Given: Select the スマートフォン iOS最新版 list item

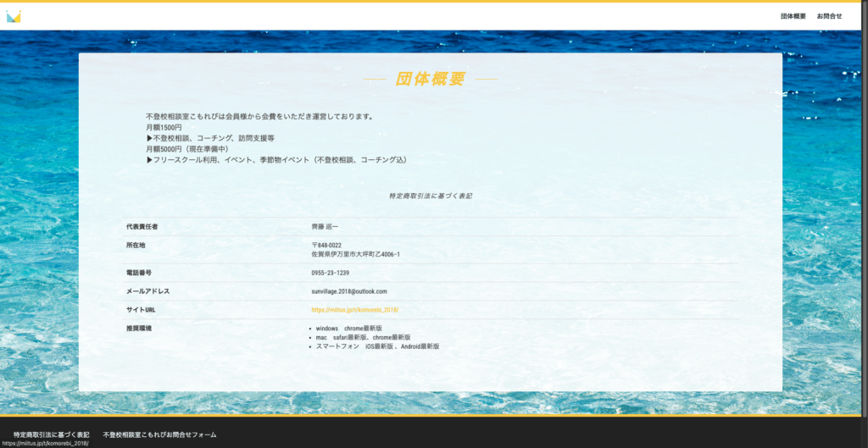Looking at the screenshot, I should pos(377,346).
